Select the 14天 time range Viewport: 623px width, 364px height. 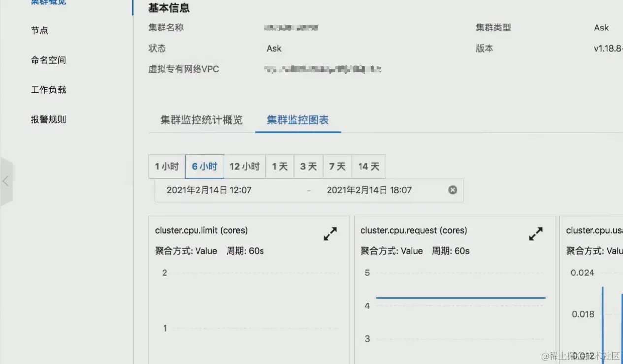point(368,166)
